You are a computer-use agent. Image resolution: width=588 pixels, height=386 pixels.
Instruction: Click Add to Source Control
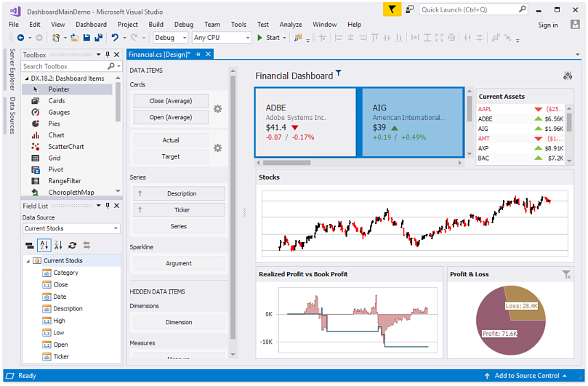coord(526,376)
